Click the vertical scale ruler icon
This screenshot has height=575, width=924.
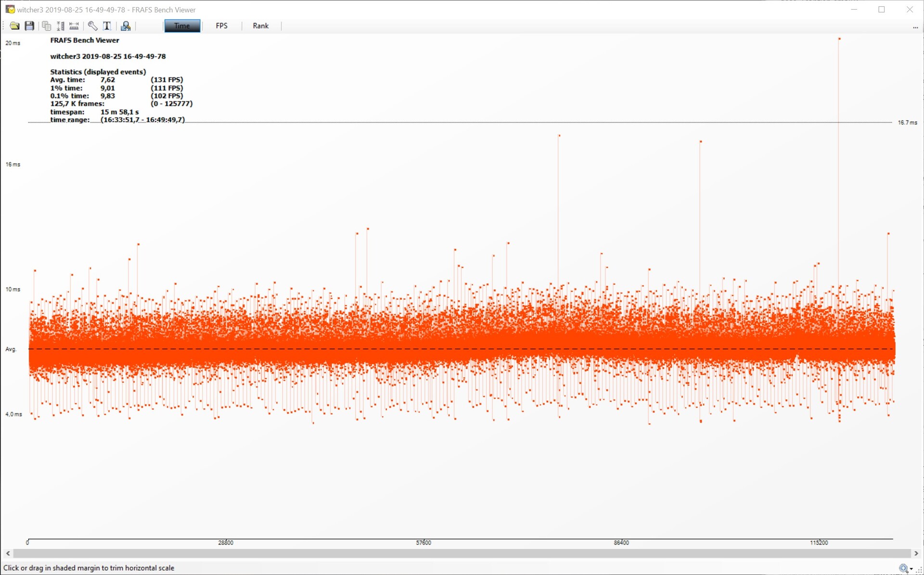[x=60, y=26]
